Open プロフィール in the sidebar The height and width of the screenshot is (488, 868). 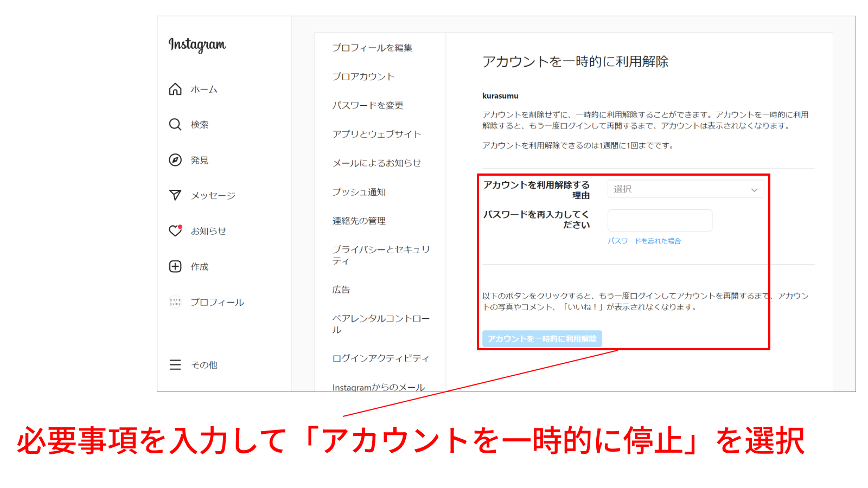coord(218,303)
